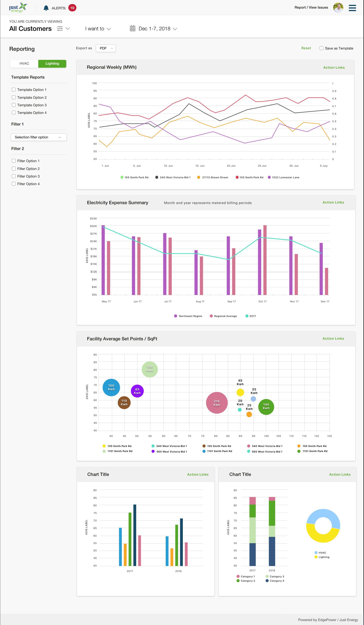Viewport: 364px width, 625px height.
Task: Check Filter Option 1
Action: (14, 161)
